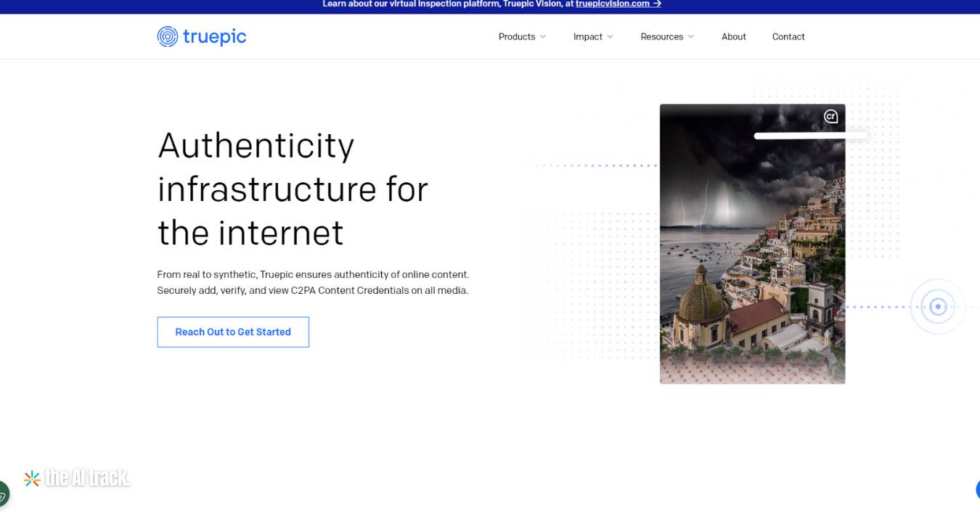Select About in the navigation bar
980x513 pixels.
[733, 36]
